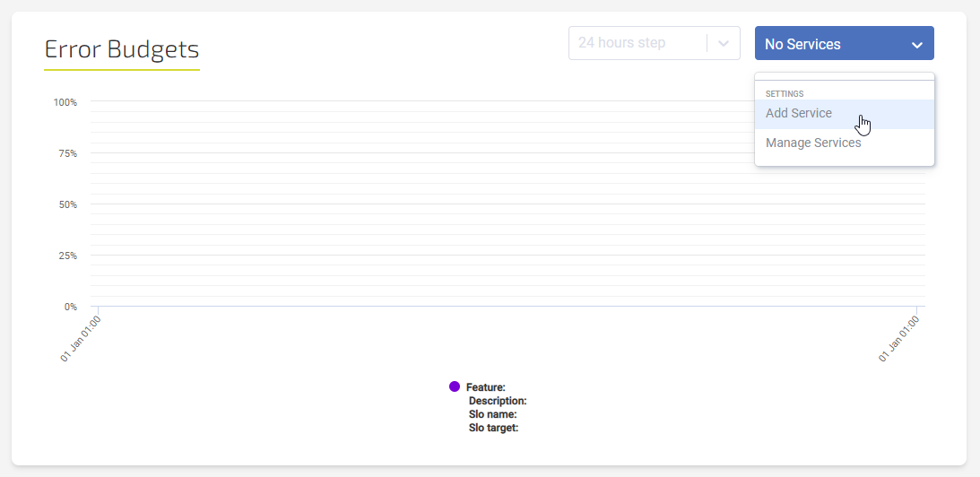The height and width of the screenshot is (477, 980).
Task: Click the Feature legend label
Action: (x=486, y=387)
